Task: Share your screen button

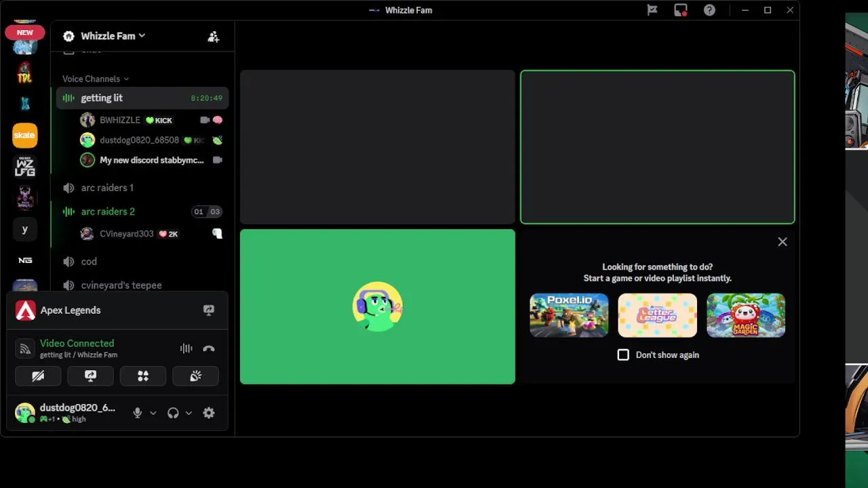Action: tap(90, 376)
